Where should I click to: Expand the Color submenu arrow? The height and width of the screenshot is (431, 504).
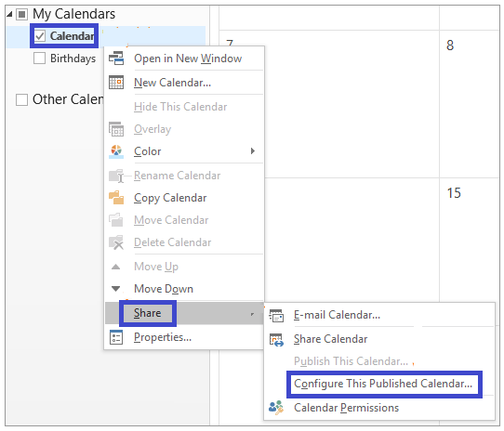pyautogui.click(x=253, y=151)
